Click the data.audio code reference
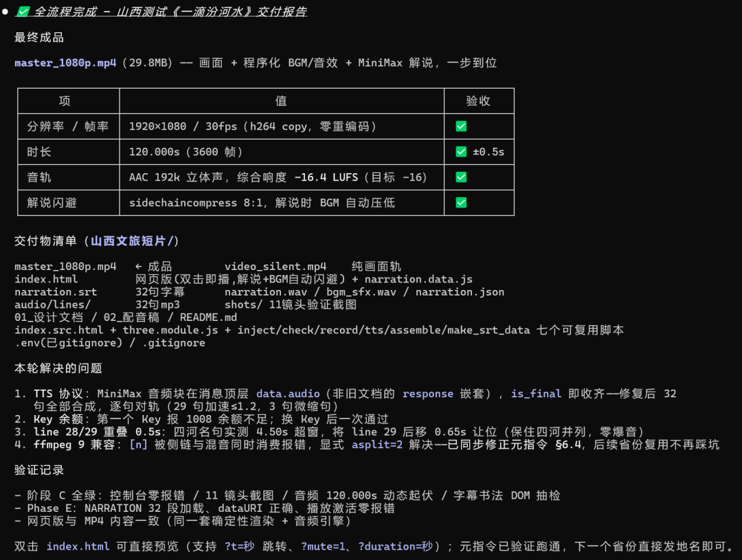This screenshot has height=560, width=742. point(288,394)
